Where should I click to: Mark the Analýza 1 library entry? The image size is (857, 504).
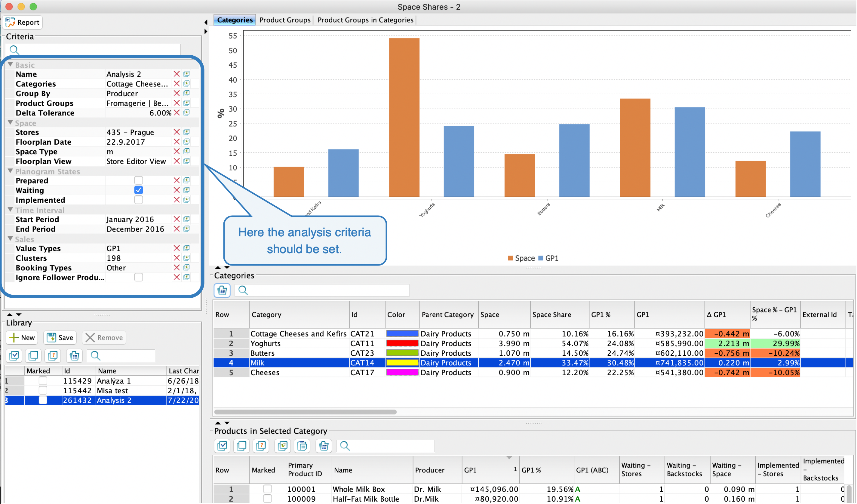click(43, 381)
